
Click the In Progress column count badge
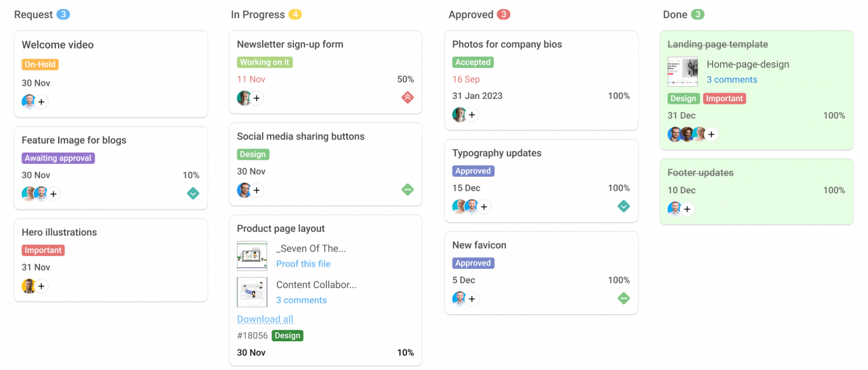[x=295, y=15]
